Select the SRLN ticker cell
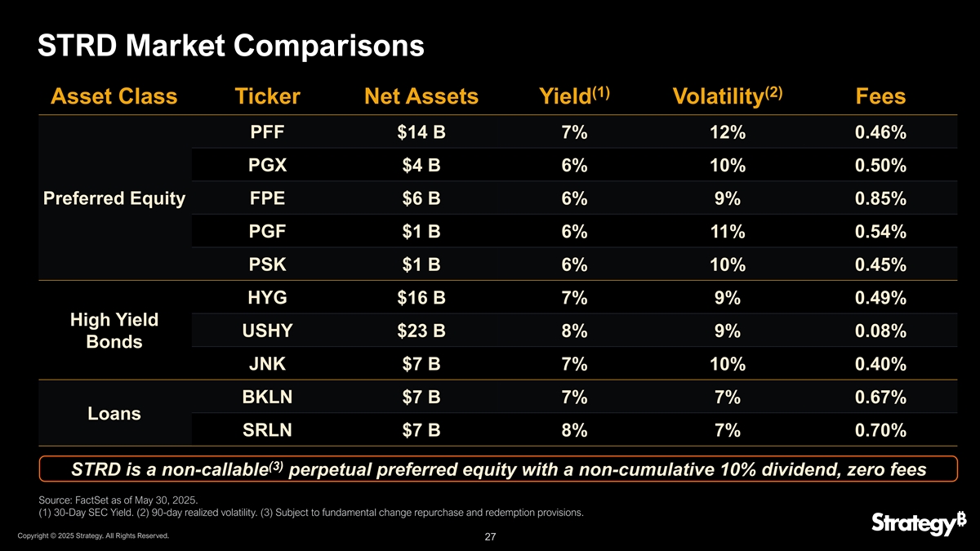 [x=267, y=430]
